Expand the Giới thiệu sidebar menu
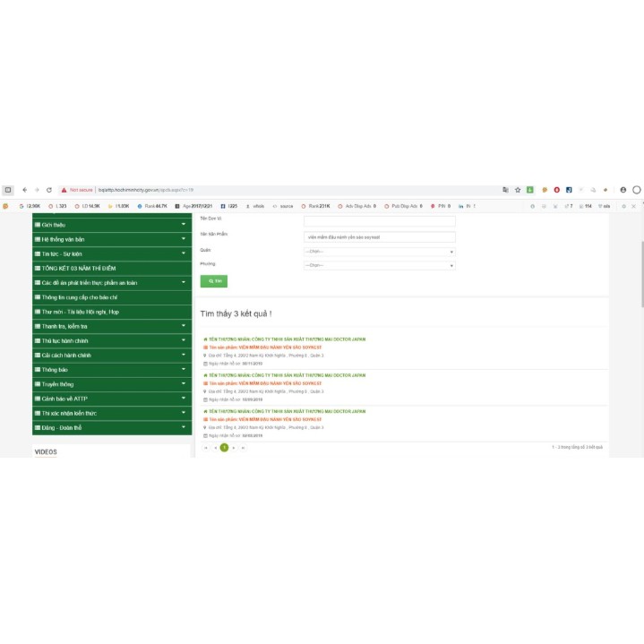Screen dimensions: 644x644 click(112, 225)
